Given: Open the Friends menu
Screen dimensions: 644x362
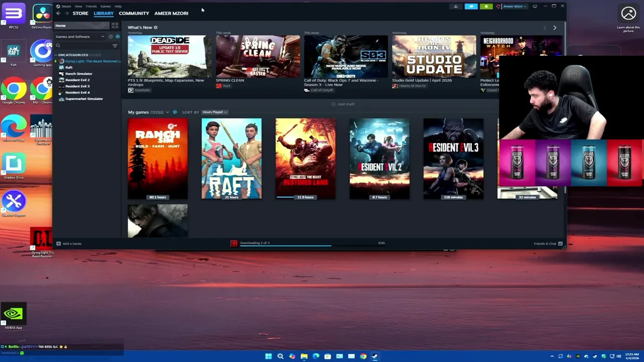Looking at the screenshot, I should (91, 6).
